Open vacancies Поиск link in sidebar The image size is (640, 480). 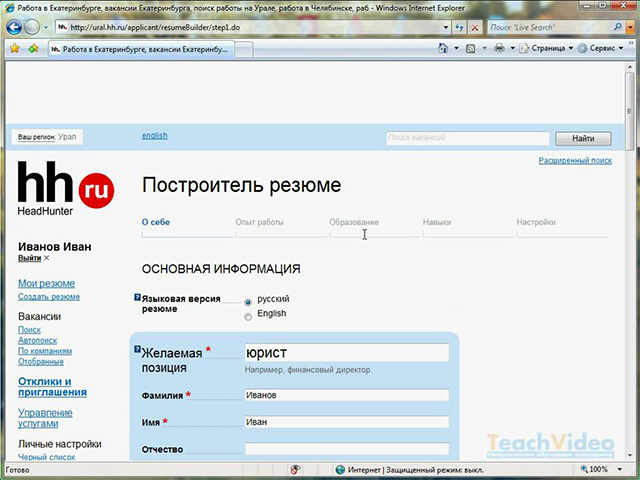click(x=29, y=329)
